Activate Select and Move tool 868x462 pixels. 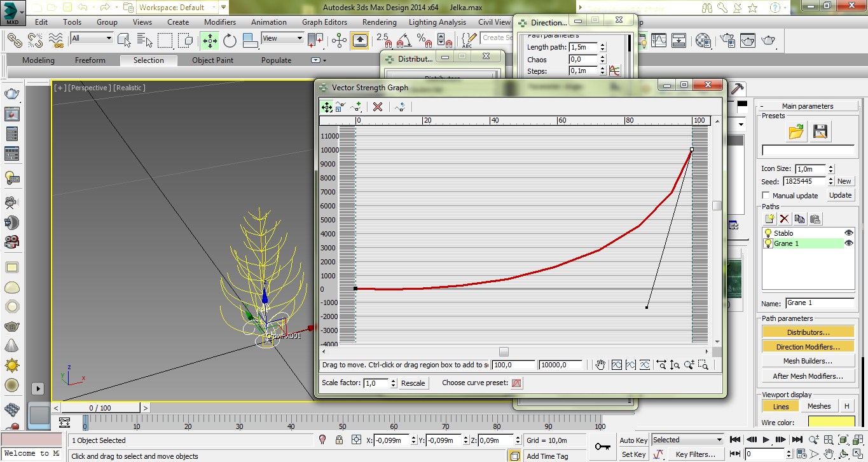[210, 41]
